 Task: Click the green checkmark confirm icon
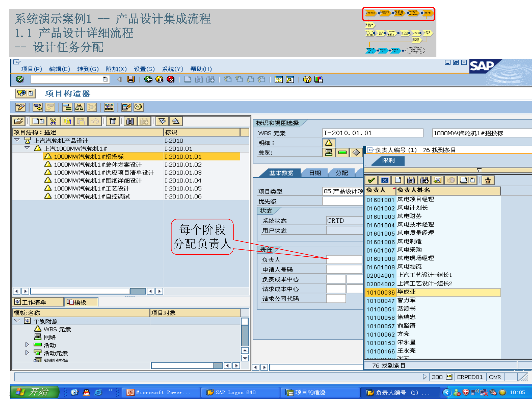372,180
